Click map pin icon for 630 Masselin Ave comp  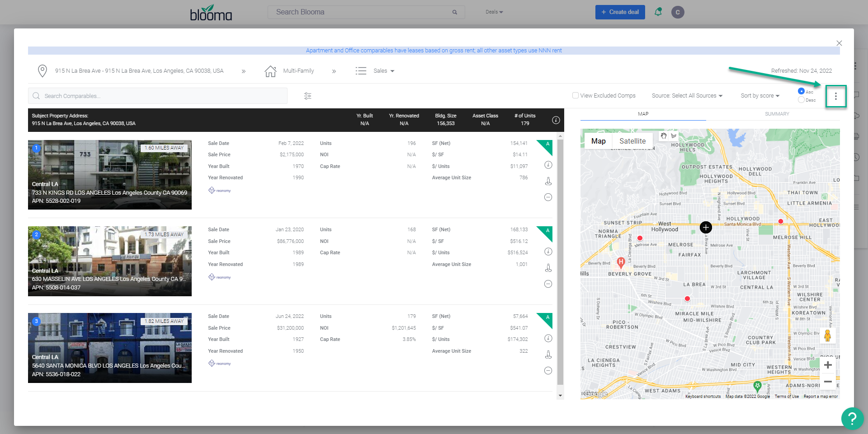pyautogui.click(x=548, y=268)
